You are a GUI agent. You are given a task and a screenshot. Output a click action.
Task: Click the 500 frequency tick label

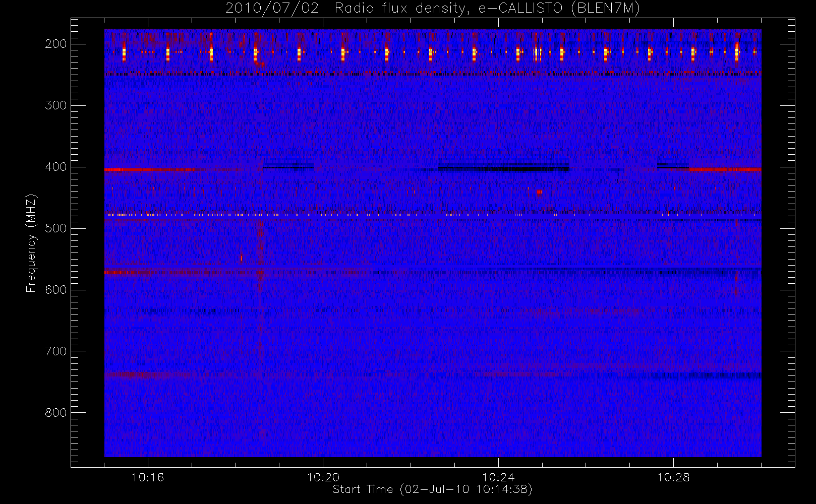[x=55, y=228]
